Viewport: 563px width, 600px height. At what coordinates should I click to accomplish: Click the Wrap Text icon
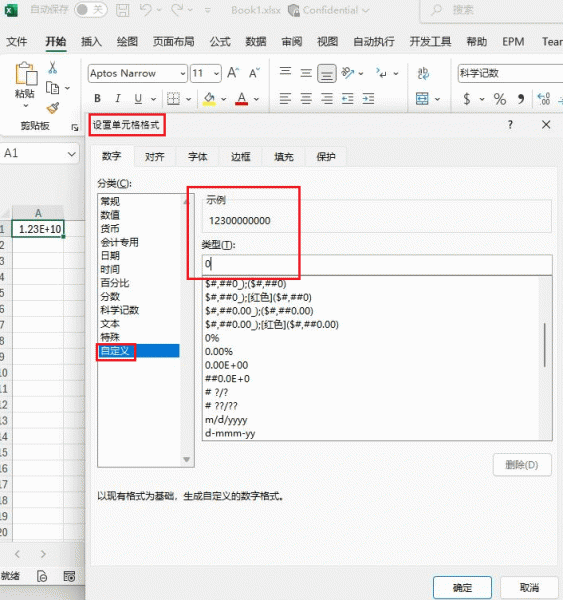point(423,73)
